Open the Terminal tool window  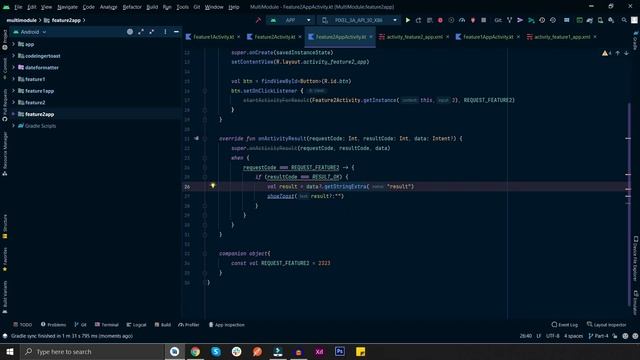[x=107, y=325]
